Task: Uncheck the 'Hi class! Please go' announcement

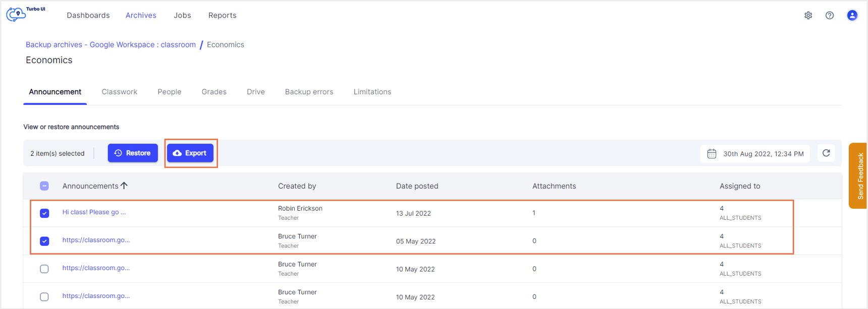Action: (x=44, y=213)
